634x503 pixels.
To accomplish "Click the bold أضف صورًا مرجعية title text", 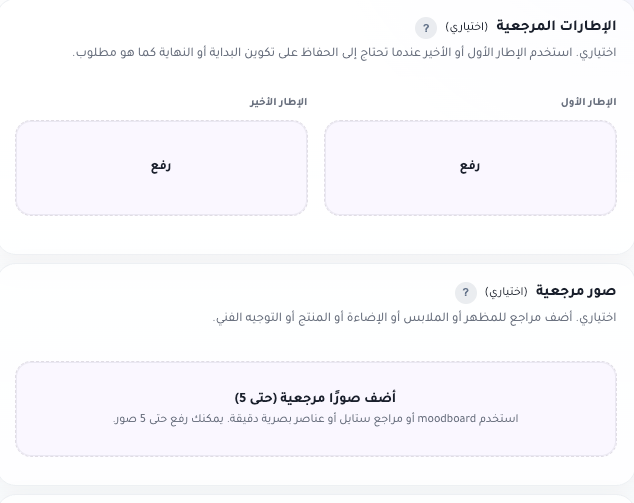I will click(x=315, y=397).
